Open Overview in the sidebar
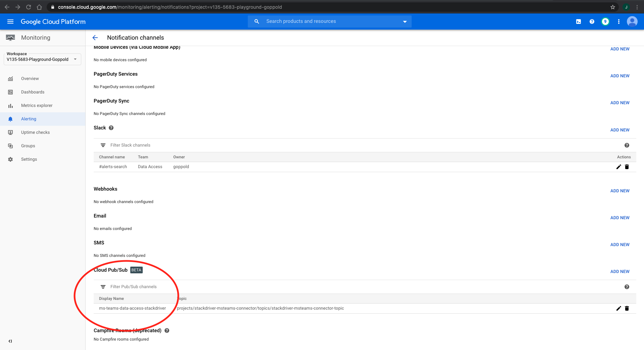Image resolution: width=644 pixels, height=350 pixels. tap(43, 79)
